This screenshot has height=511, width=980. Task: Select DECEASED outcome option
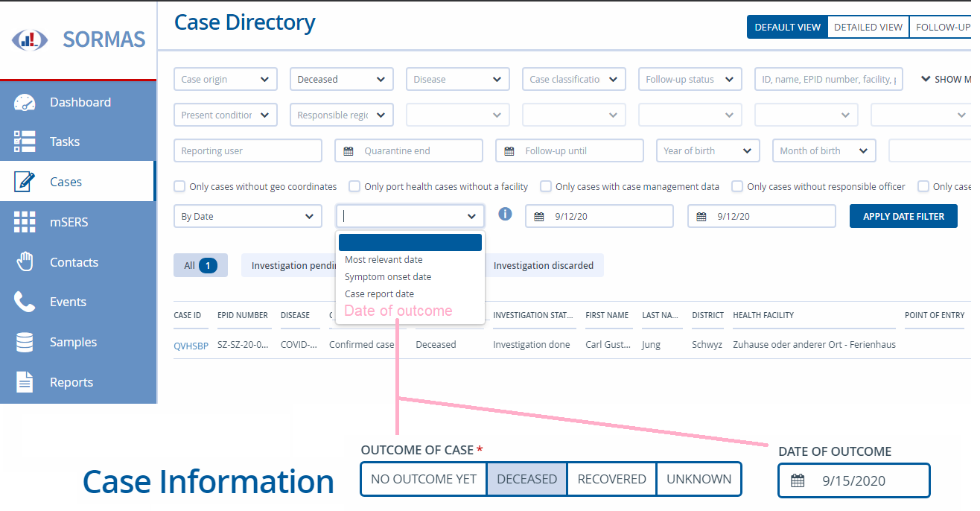(527, 479)
